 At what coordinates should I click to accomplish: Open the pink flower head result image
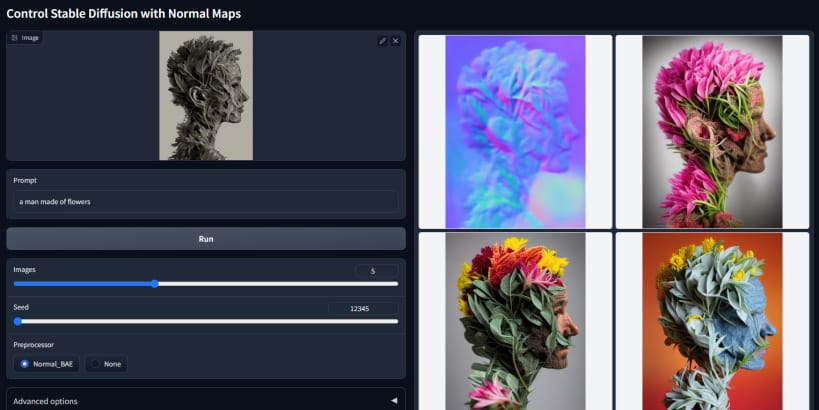point(711,132)
